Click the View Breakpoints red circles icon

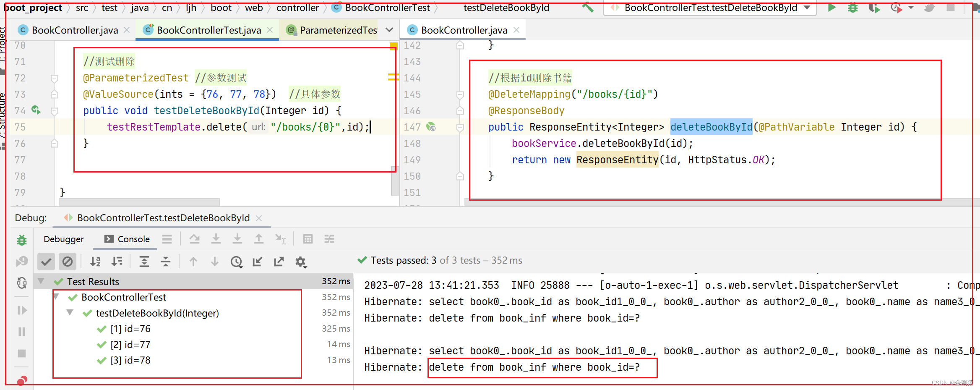pyautogui.click(x=22, y=380)
